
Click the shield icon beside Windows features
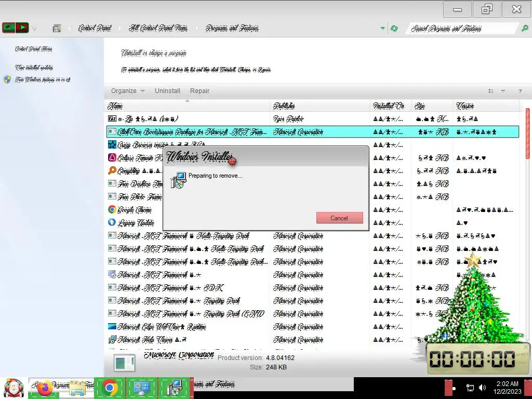click(x=7, y=79)
